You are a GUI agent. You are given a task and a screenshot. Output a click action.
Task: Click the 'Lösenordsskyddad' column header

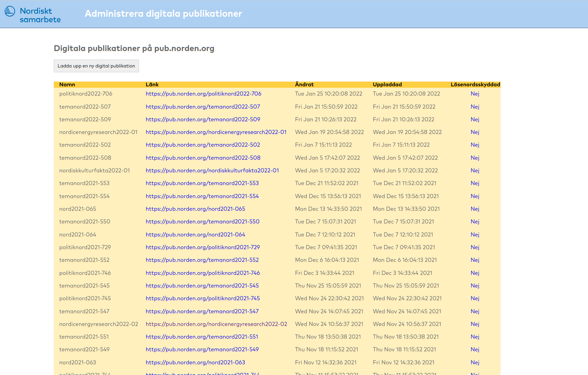point(475,84)
